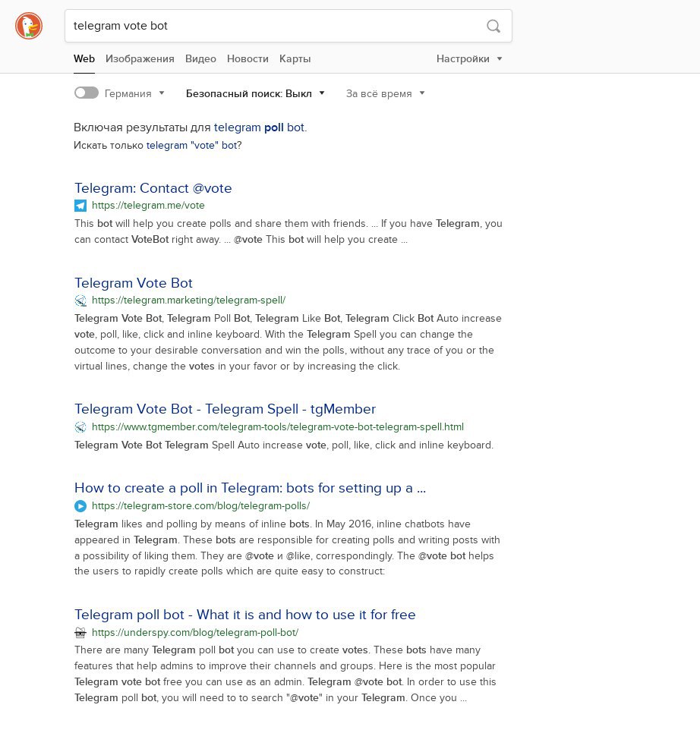Switch to the Изображения tab
Image resolution: width=700 pixels, height=730 pixels.
(140, 58)
